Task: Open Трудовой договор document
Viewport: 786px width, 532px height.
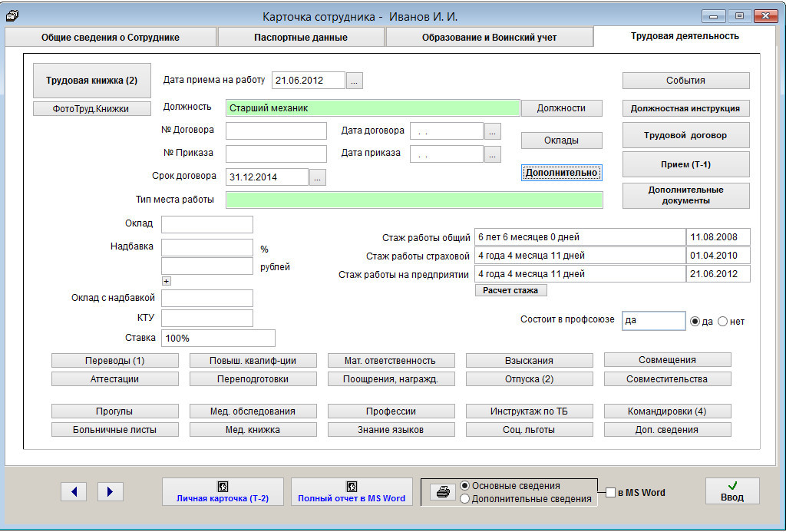Action: 685,135
